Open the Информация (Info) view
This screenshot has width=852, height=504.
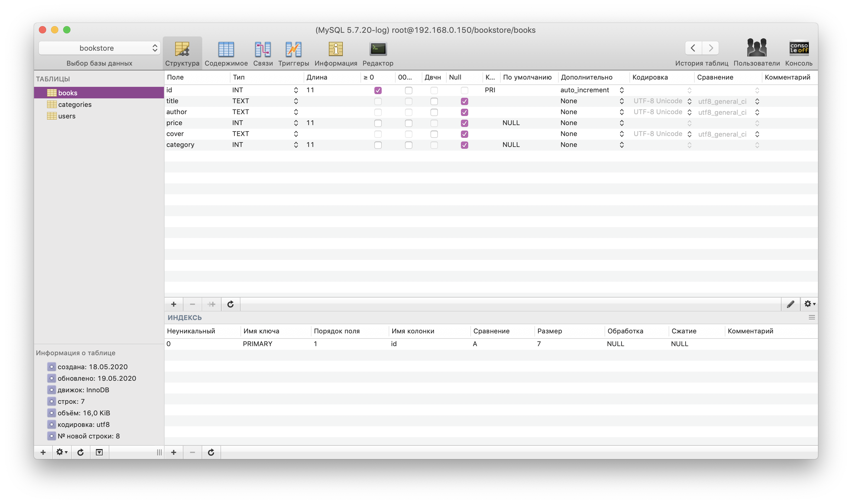[336, 49]
